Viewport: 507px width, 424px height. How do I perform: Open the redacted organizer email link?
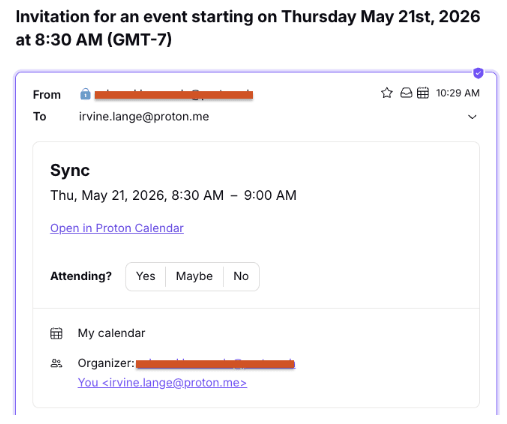(215, 364)
